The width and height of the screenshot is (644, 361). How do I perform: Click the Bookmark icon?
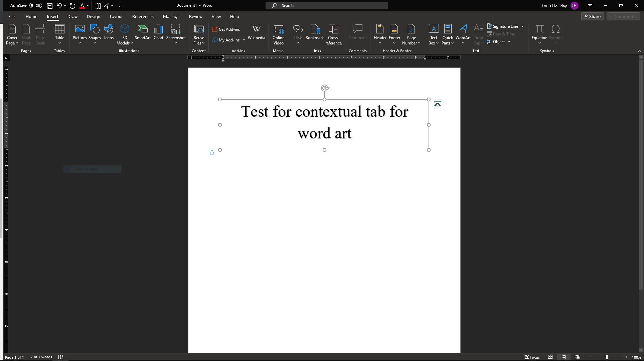[x=314, y=32]
